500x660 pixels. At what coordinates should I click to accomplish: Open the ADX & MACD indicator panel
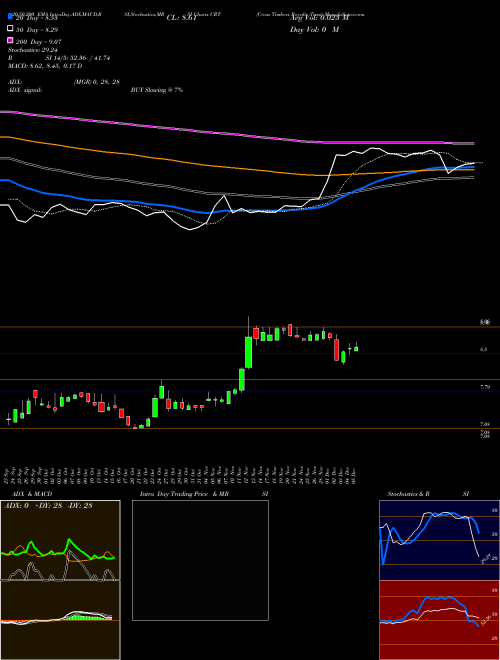point(60,580)
